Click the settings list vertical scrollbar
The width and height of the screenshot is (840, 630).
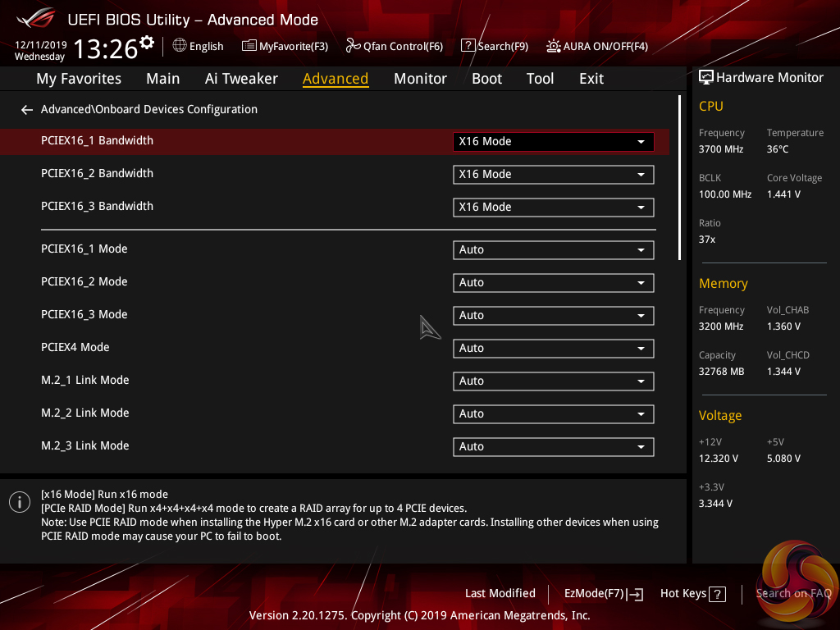tap(679, 178)
